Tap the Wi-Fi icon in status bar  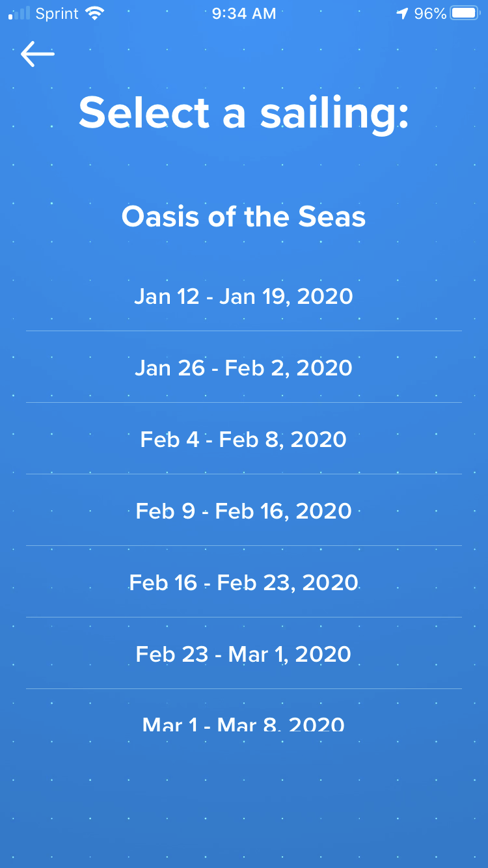tap(95, 13)
